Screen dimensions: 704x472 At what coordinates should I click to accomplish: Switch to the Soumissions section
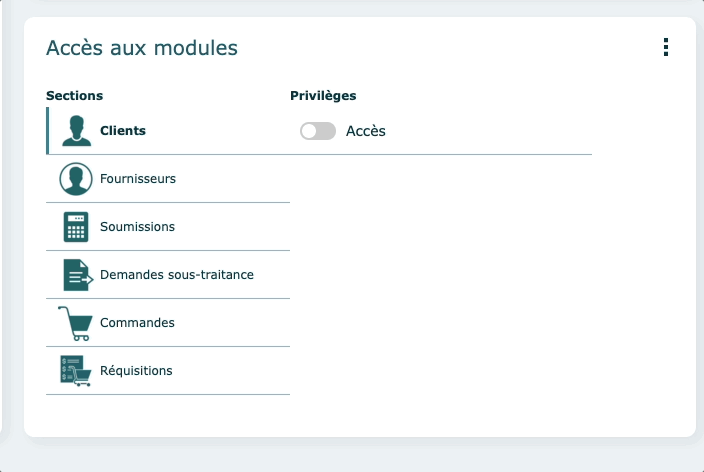[x=137, y=227]
